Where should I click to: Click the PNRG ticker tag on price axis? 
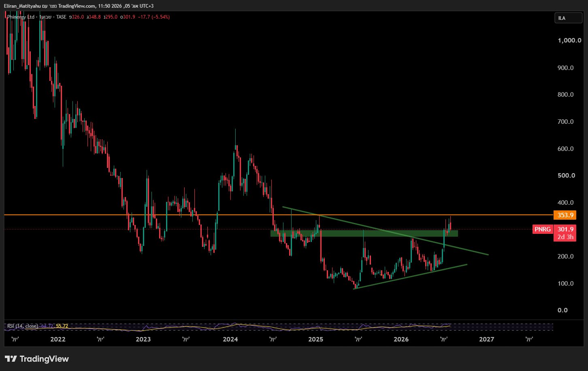543,229
